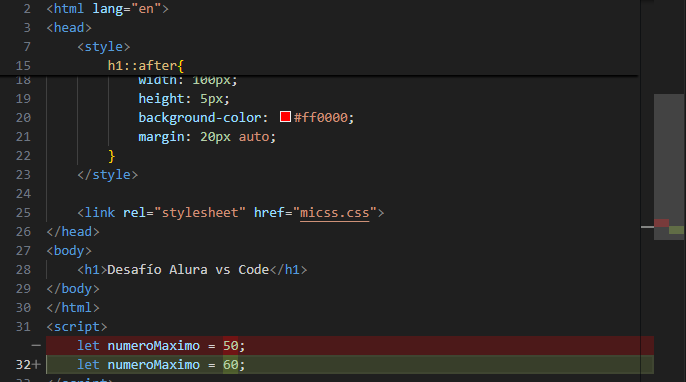The image size is (686, 382).
Task: Click the added value '60' in diff
Action: (231, 364)
